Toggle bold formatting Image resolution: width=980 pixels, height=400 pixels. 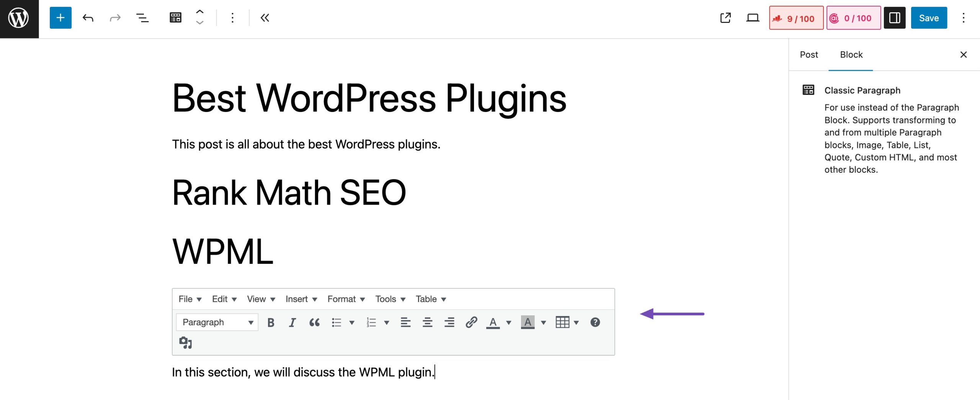coord(271,323)
